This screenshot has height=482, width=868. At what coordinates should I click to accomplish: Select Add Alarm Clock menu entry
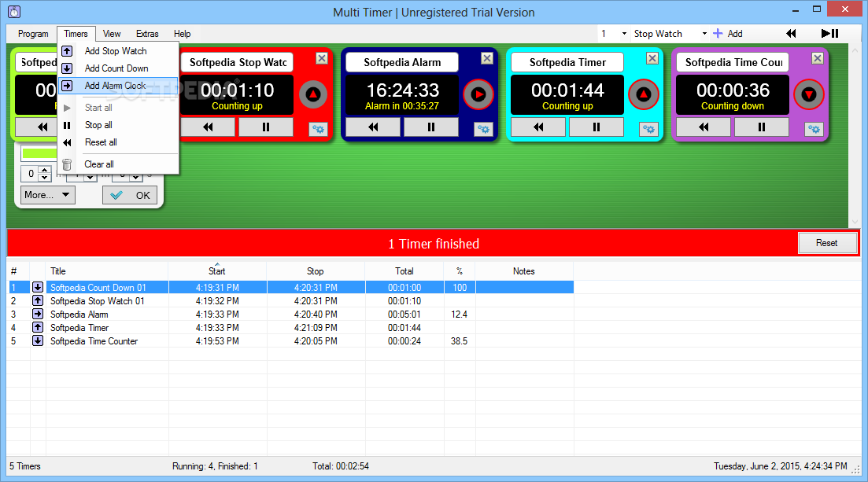click(118, 85)
